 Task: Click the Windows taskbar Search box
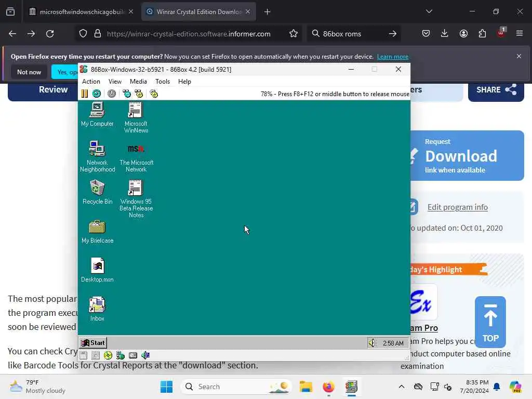(x=236, y=387)
